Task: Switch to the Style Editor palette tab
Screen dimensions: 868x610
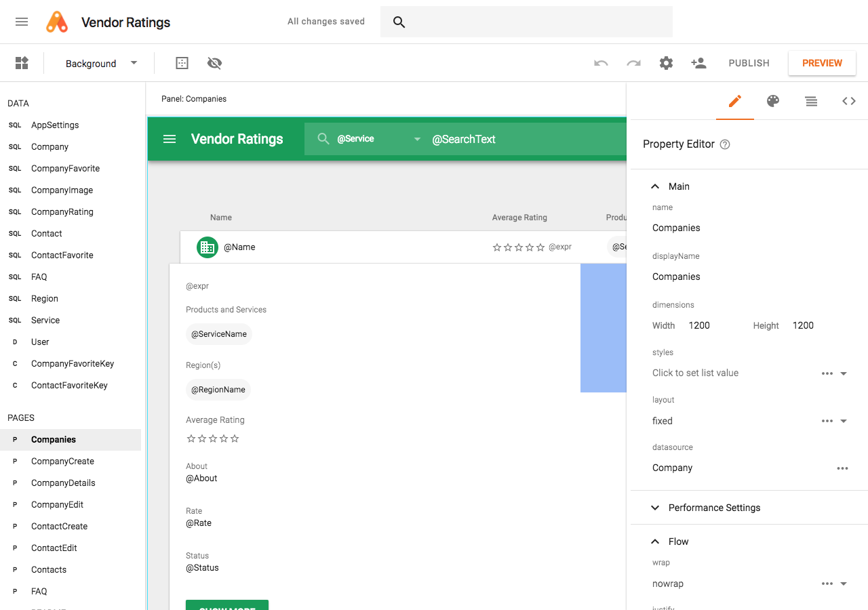Action: (x=773, y=101)
